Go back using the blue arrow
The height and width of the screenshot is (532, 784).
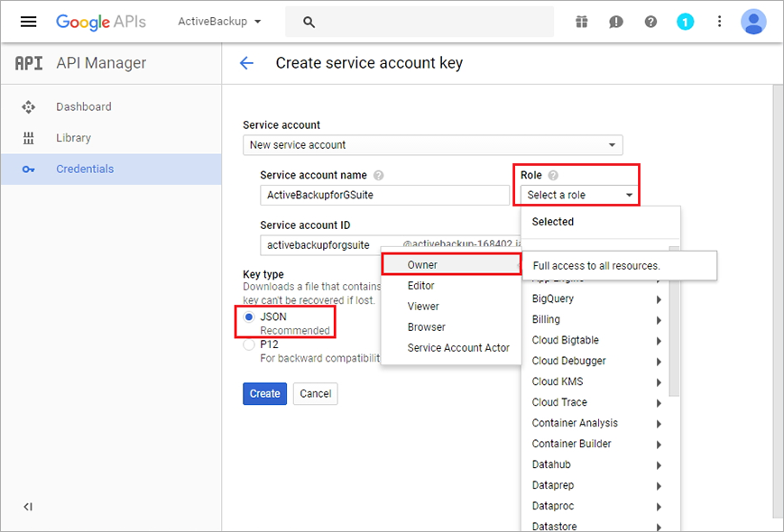246,63
